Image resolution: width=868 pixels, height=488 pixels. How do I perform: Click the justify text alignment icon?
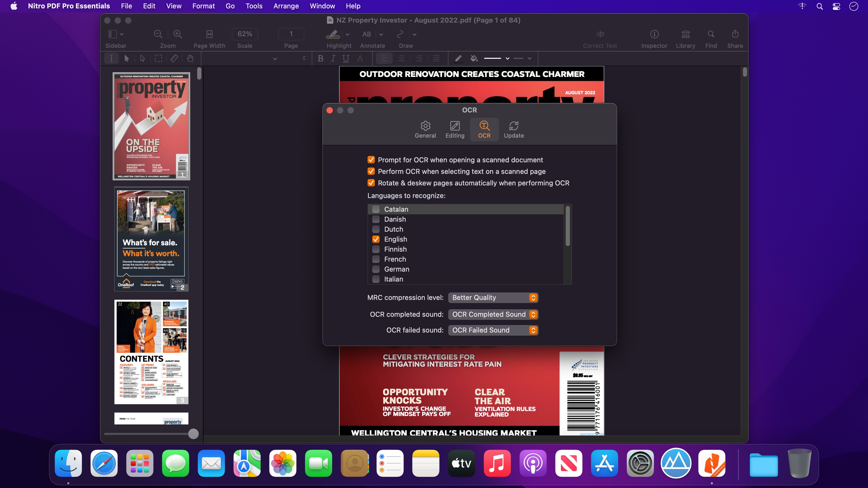[436, 58]
